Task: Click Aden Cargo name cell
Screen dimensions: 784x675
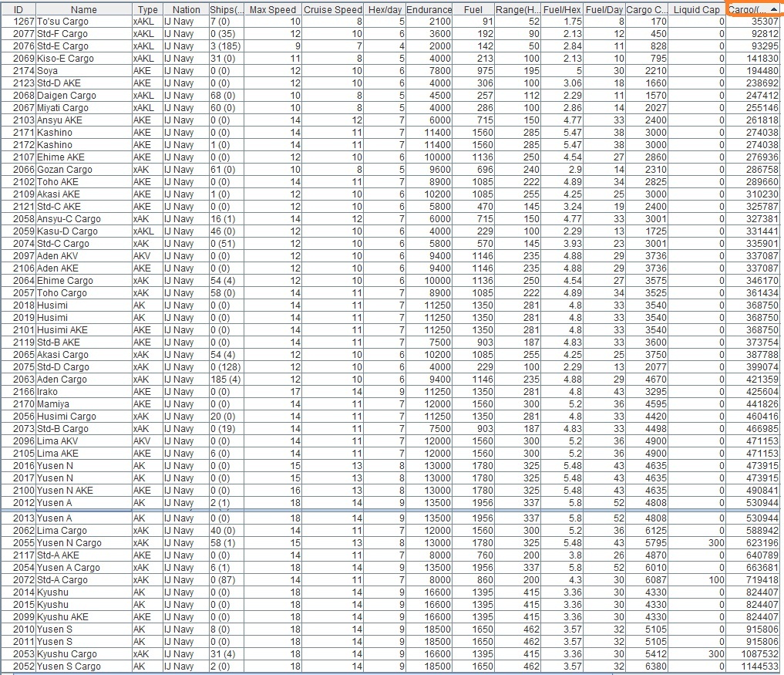Action: point(84,380)
